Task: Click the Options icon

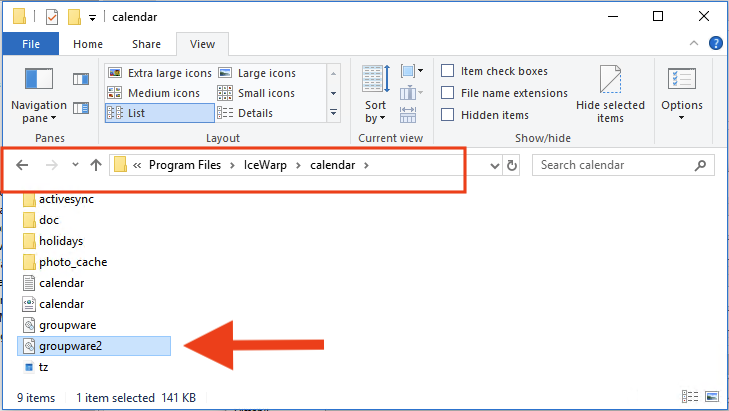Action: (682, 79)
